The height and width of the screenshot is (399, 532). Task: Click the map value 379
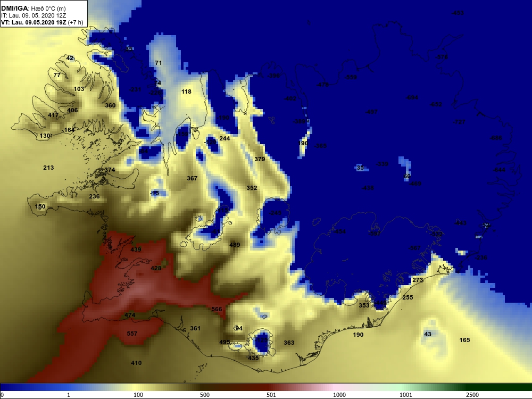click(260, 159)
